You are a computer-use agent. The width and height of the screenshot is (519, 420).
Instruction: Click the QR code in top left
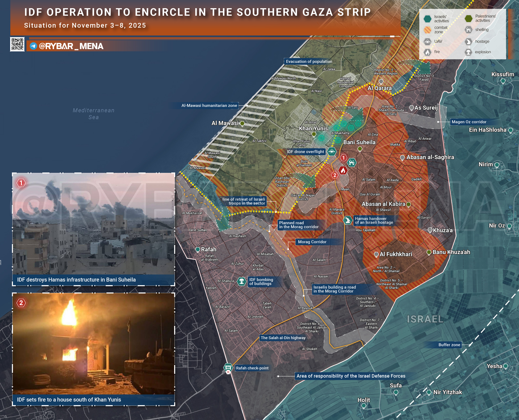coord(17,44)
